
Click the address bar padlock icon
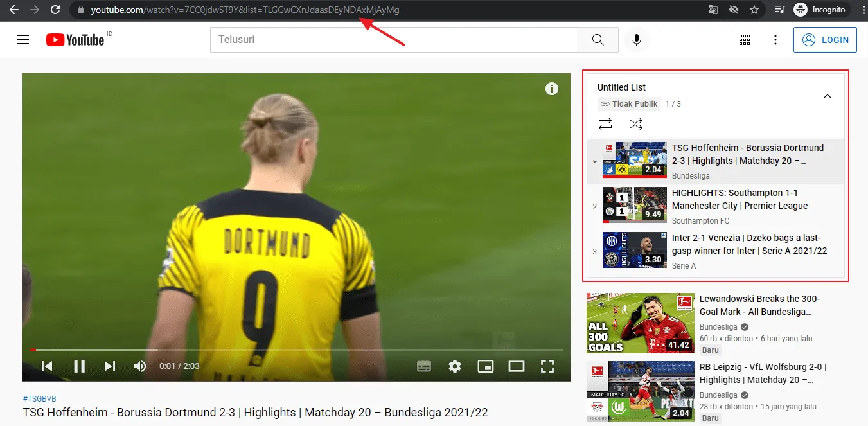click(80, 10)
